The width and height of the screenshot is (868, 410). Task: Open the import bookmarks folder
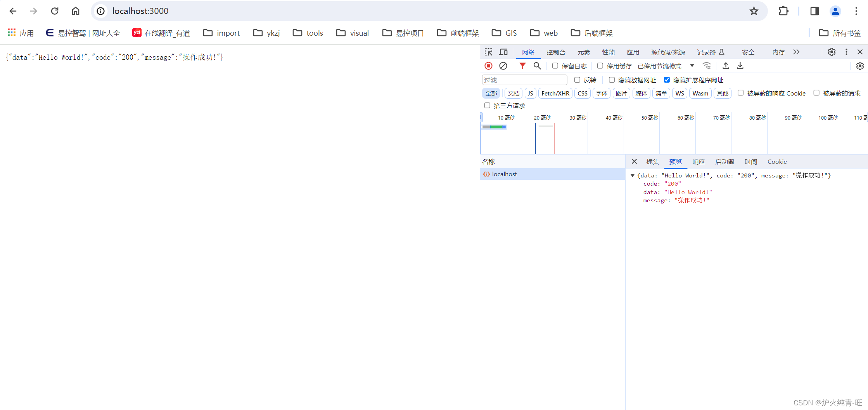pyautogui.click(x=221, y=33)
